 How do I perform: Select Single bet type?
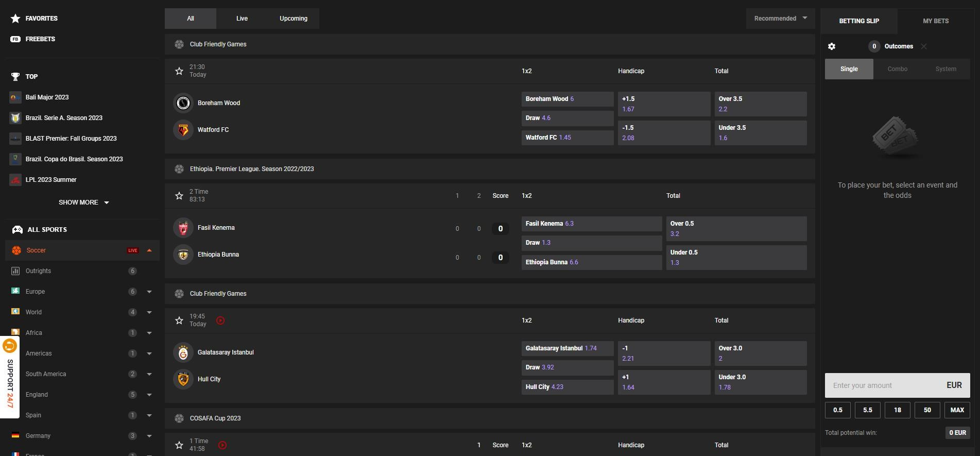point(849,69)
